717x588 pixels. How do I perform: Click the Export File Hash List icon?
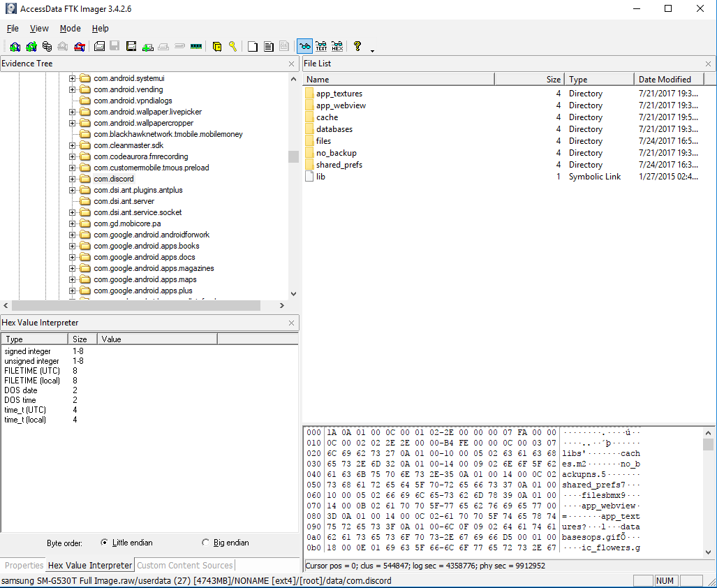coord(269,46)
